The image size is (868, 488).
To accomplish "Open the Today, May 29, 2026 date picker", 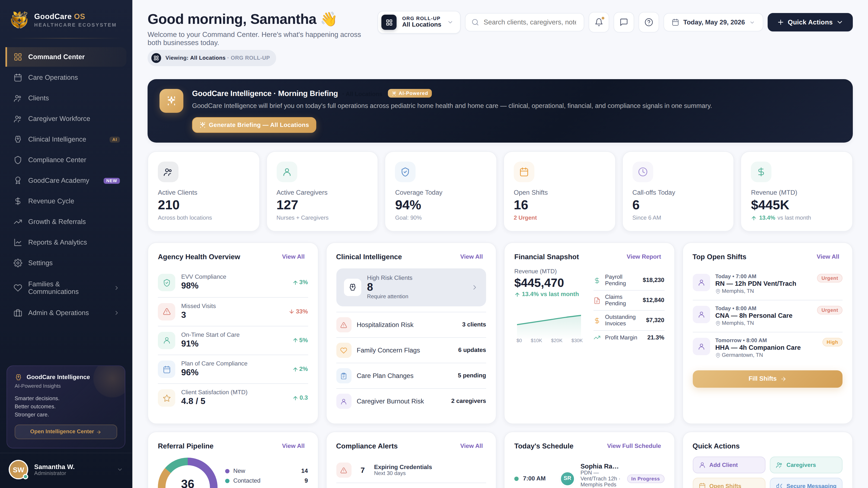I will (713, 22).
